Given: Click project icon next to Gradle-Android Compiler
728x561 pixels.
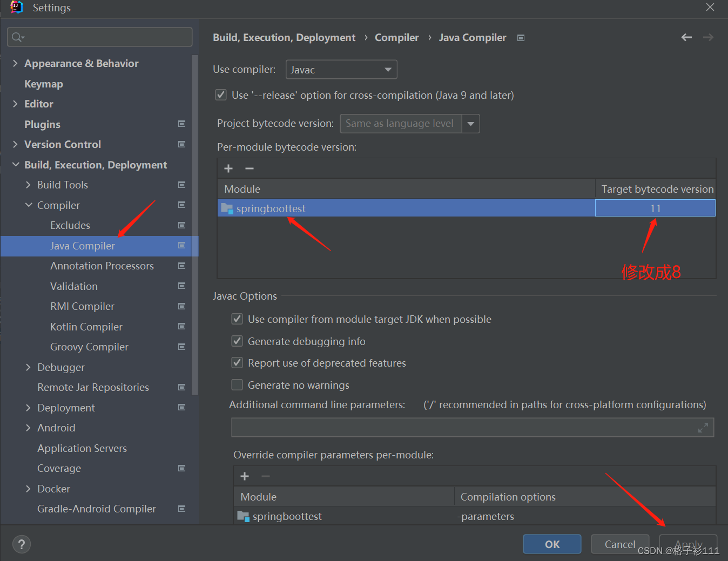Looking at the screenshot, I should click(x=182, y=509).
